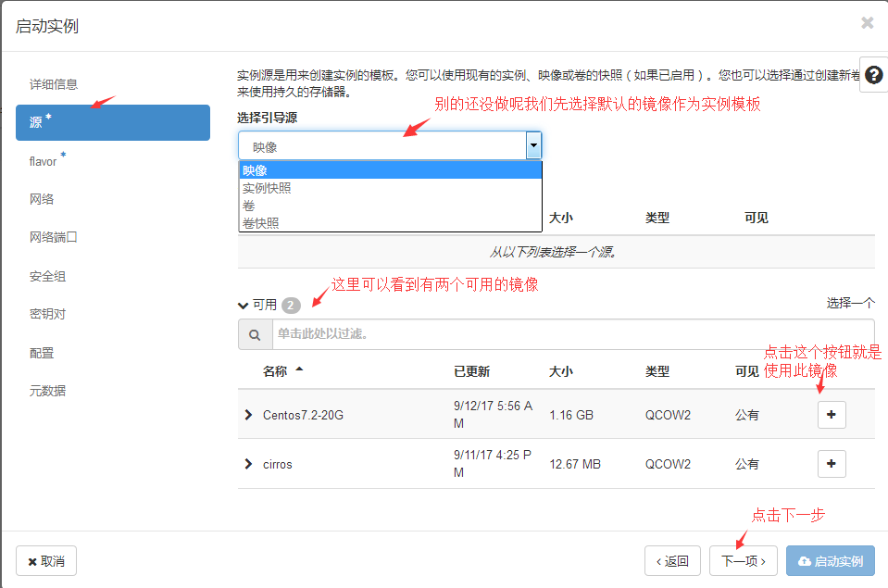Screen dimensions: 888x588
Task: Click the search magnifier icon
Action: 255,334
